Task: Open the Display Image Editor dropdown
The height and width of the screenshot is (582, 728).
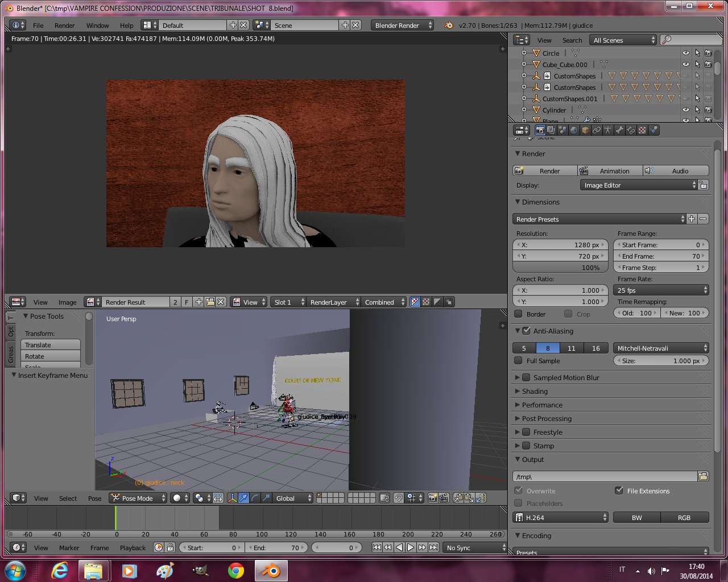Action: point(639,185)
